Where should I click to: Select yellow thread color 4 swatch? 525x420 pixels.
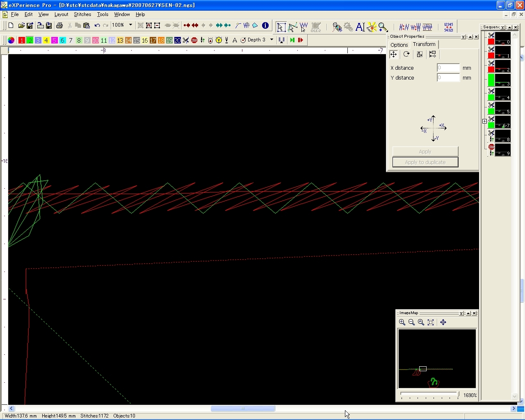coord(46,40)
